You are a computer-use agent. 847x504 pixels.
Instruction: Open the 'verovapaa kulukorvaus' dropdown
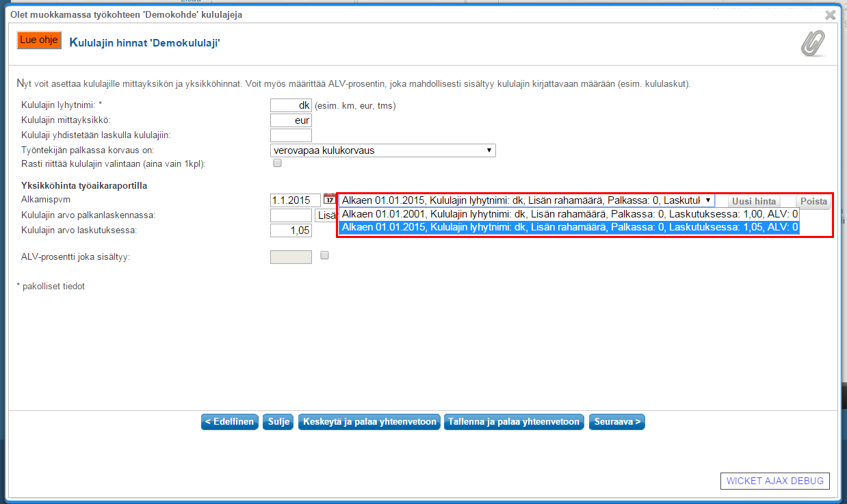tap(382, 150)
